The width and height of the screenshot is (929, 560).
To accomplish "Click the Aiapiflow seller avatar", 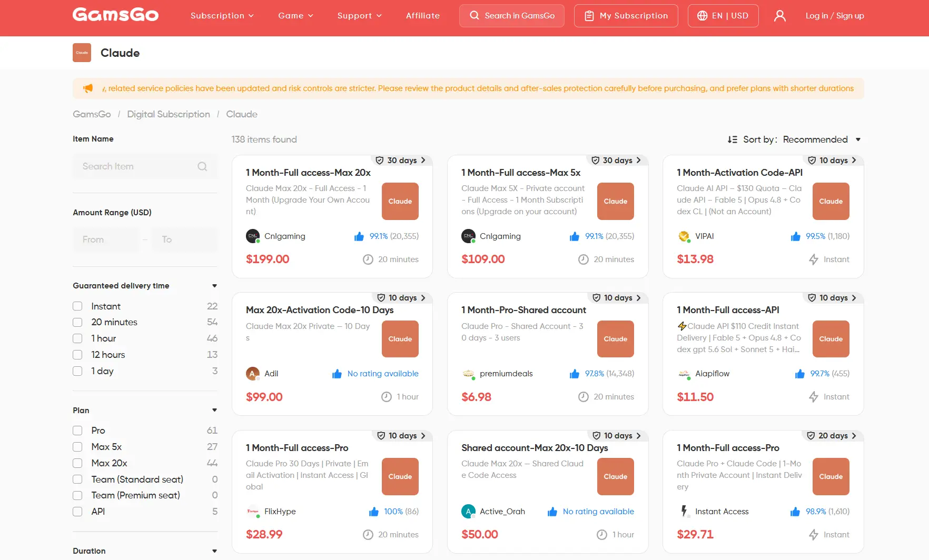I will (684, 374).
